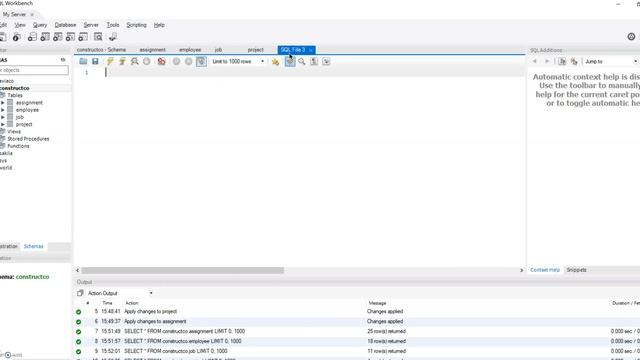The height and width of the screenshot is (360, 640).
Task: Select the Stored Procedures folder
Action: click(x=28, y=139)
